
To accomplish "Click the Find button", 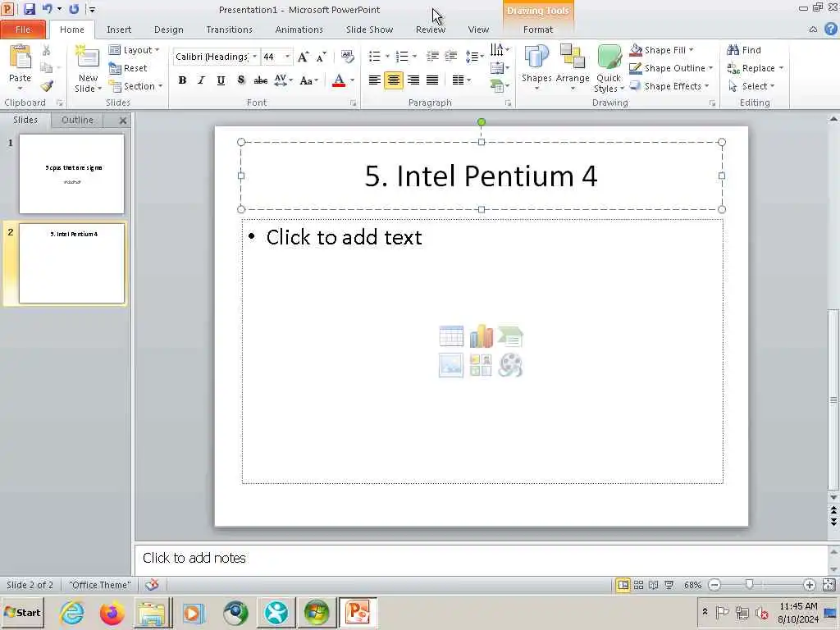I will click(x=744, y=50).
